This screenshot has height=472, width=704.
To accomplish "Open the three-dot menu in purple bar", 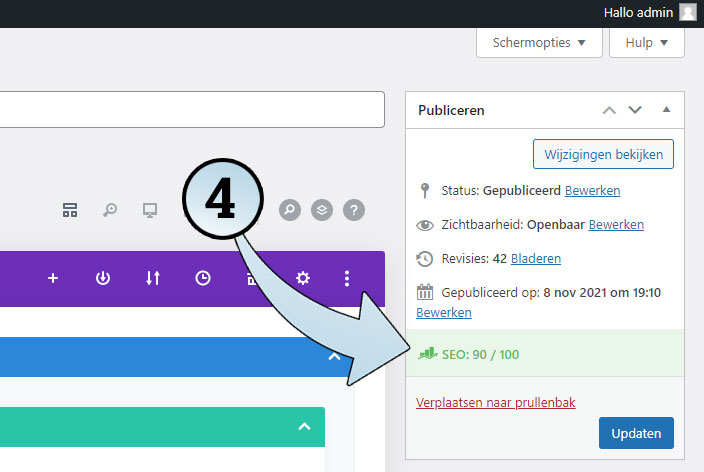I will point(347,278).
